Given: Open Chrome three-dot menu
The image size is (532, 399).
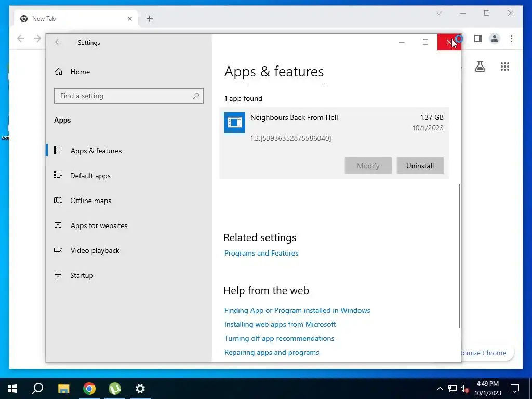Looking at the screenshot, I should pyautogui.click(x=511, y=38).
